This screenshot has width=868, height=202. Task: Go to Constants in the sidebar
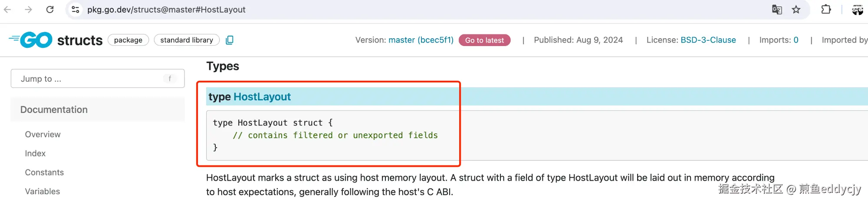pyautogui.click(x=44, y=172)
